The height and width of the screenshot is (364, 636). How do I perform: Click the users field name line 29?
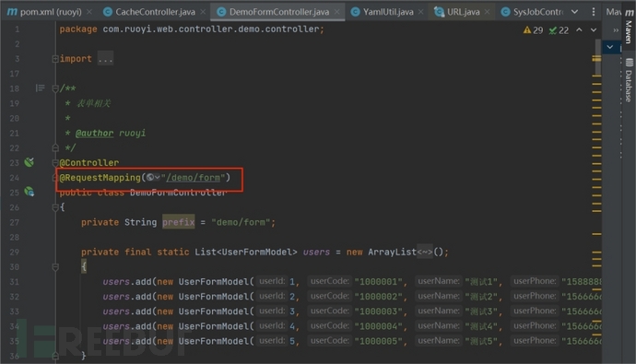(316, 252)
